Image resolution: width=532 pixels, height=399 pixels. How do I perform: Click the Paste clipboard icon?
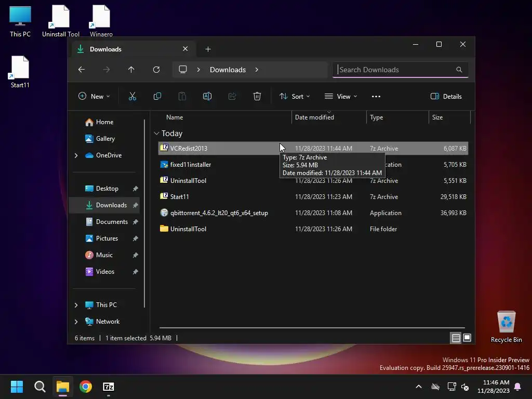(182, 96)
